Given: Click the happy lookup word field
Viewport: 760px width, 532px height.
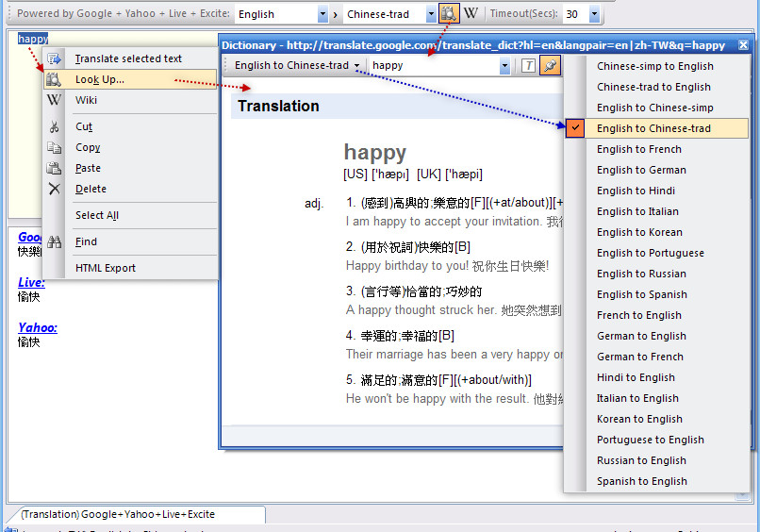Looking at the screenshot, I should pyautogui.click(x=435, y=65).
